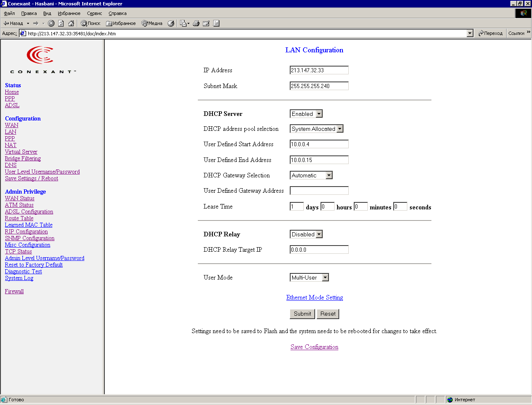Open the Медиа media toolbar button
532x405 pixels.
pyautogui.click(x=152, y=23)
